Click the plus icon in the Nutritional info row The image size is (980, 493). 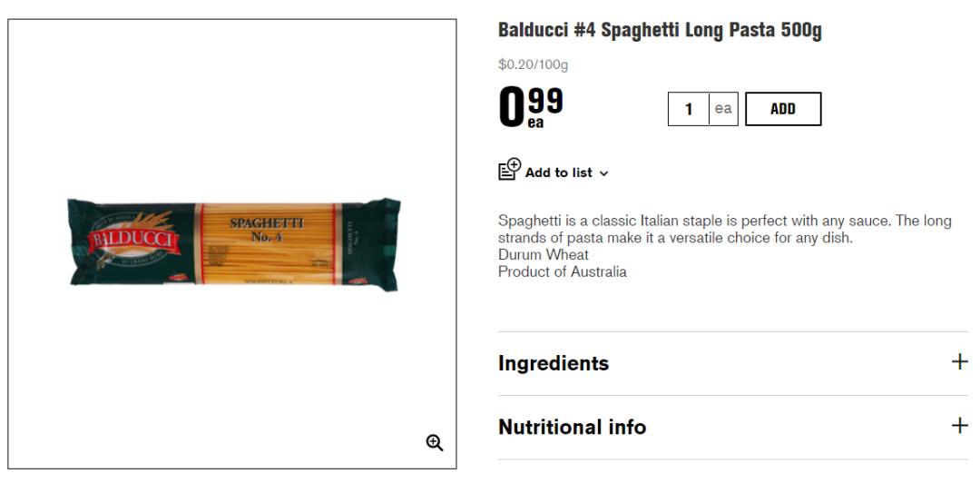[x=959, y=426]
